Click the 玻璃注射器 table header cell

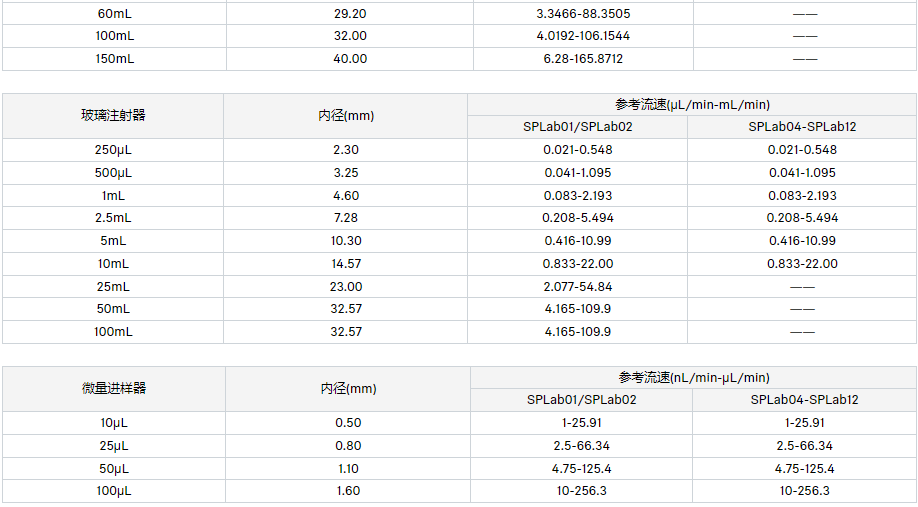[x=113, y=115]
